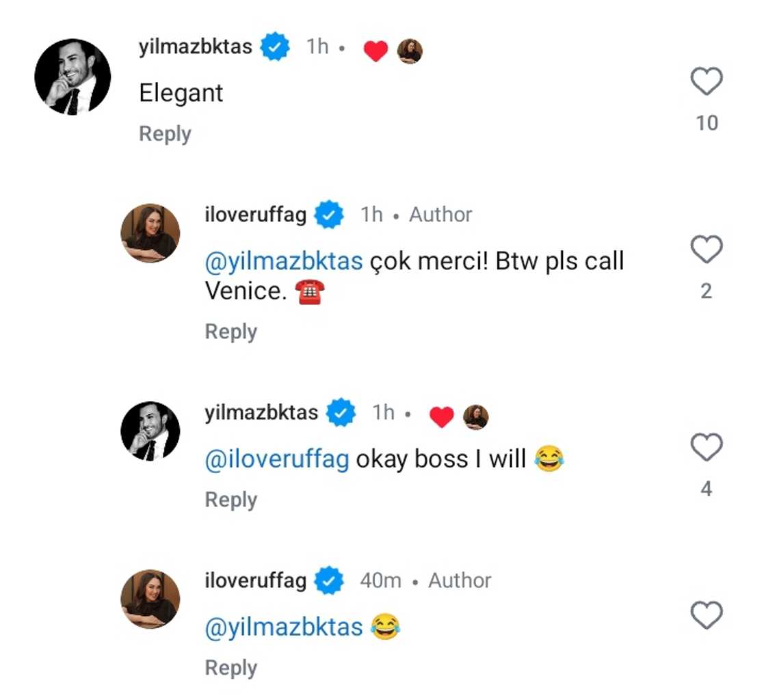Open the @yilmazbktas mention in blue text

[x=284, y=260]
